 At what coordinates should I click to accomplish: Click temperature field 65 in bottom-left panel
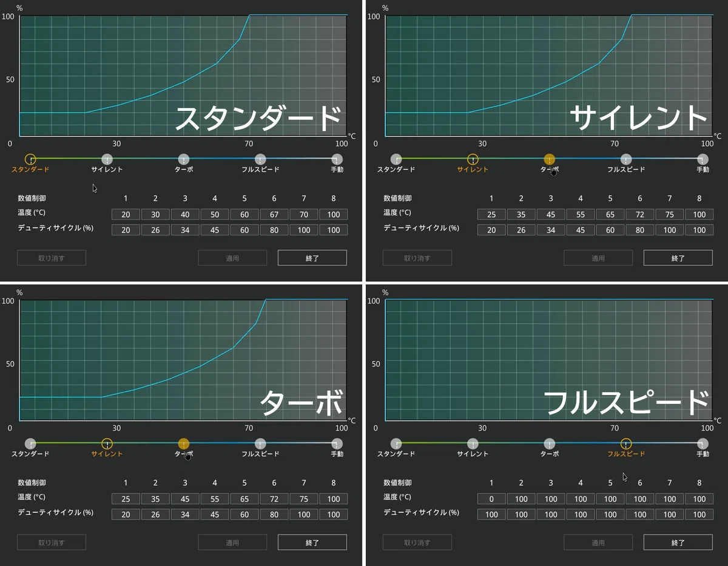[x=244, y=499]
